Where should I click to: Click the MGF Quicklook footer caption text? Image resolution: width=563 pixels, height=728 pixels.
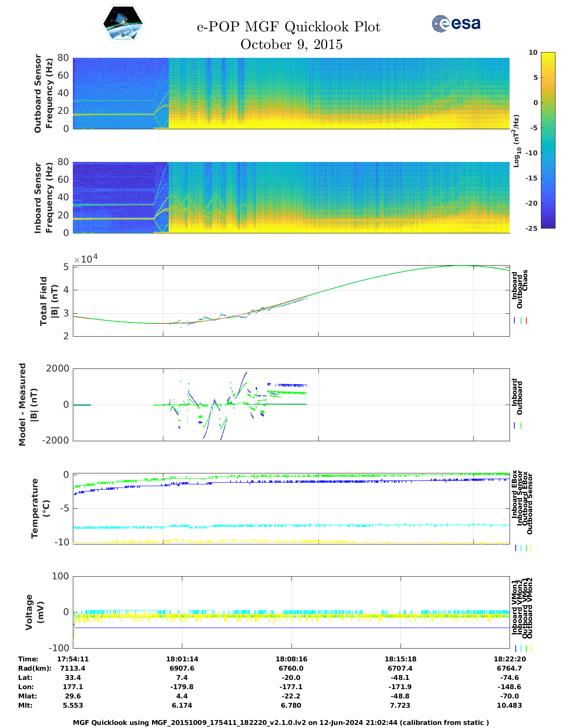pyautogui.click(x=281, y=723)
